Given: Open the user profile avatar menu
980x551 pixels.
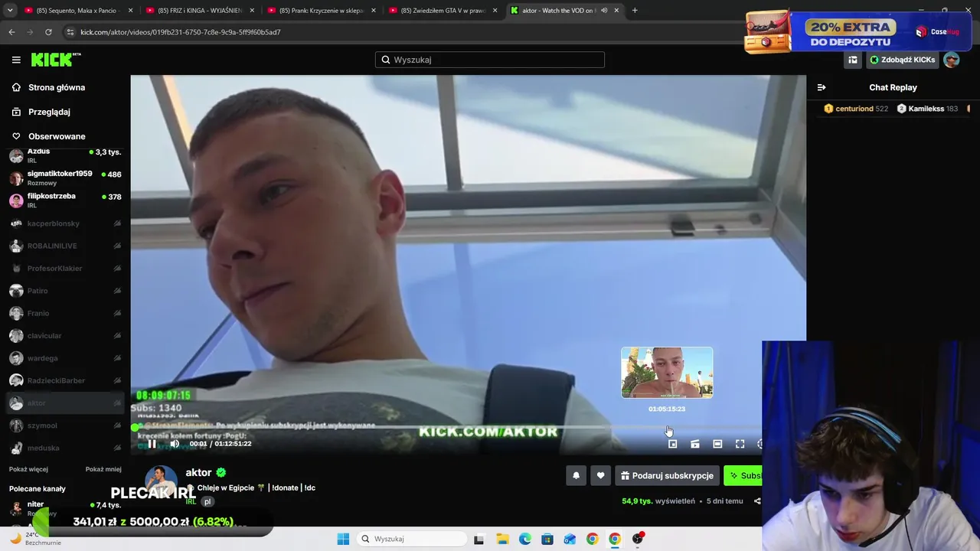Looking at the screenshot, I should [952, 60].
